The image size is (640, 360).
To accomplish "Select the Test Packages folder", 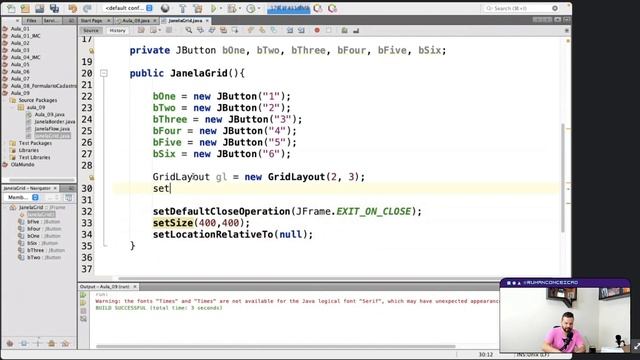I will (x=35, y=143).
